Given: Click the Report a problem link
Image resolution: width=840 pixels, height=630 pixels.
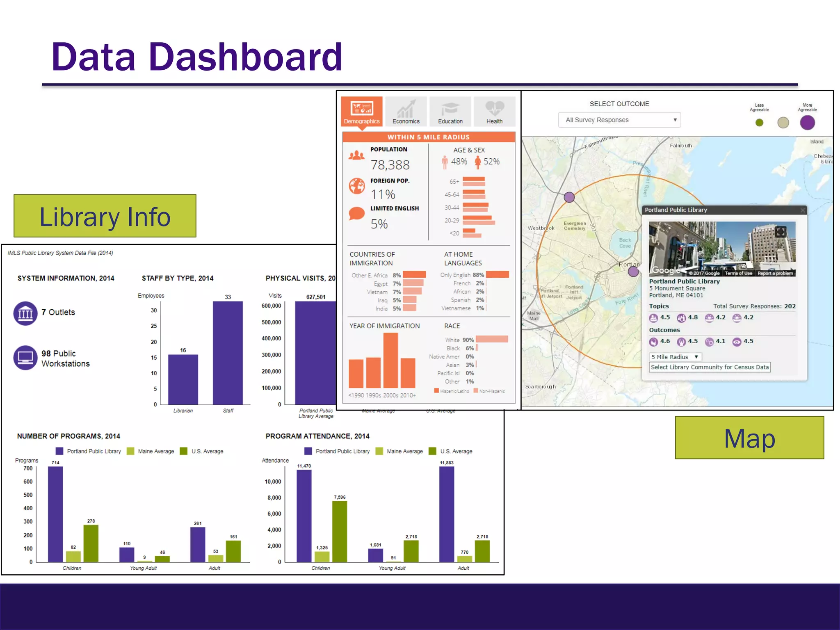Looking at the screenshot, I should click(x=775, y=273).
